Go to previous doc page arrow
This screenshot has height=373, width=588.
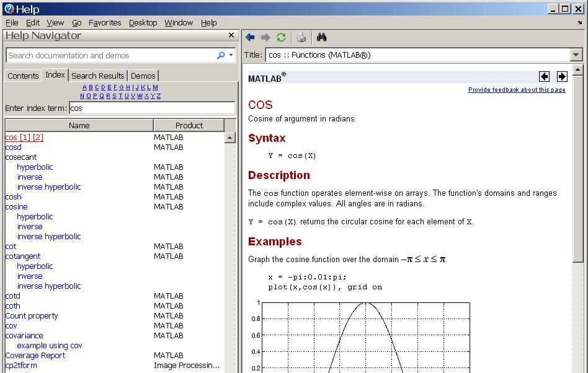pos(544,77)
